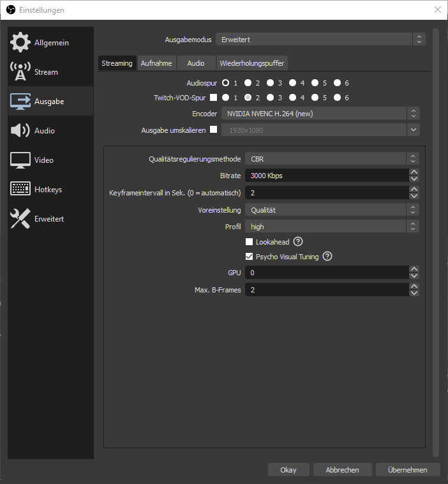This screenshot has height=484, width=448.
Task: Open the Ausgabemodus dropdown
Action: (320, 40)
